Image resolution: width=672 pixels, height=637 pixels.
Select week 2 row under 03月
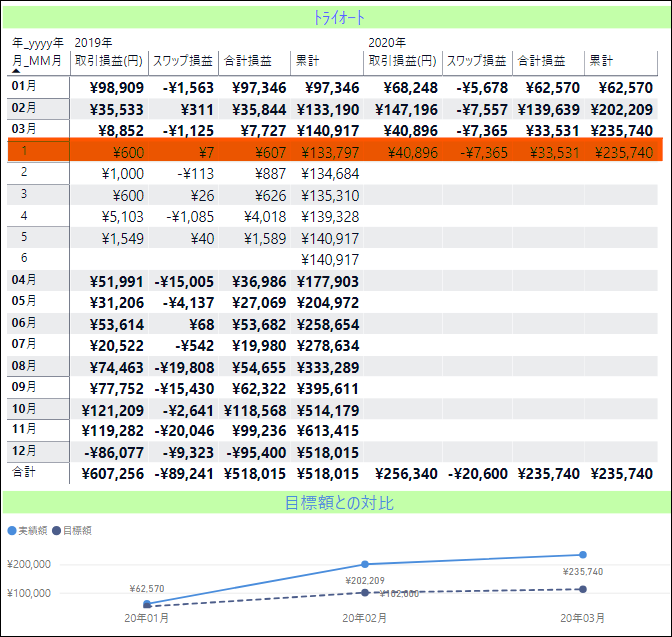[x=24, y=172]
